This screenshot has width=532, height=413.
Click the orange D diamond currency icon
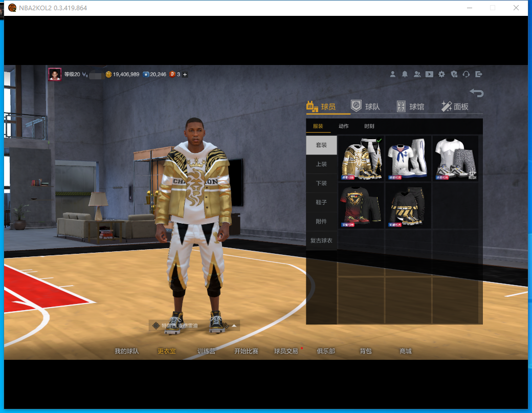coord(172,74)
